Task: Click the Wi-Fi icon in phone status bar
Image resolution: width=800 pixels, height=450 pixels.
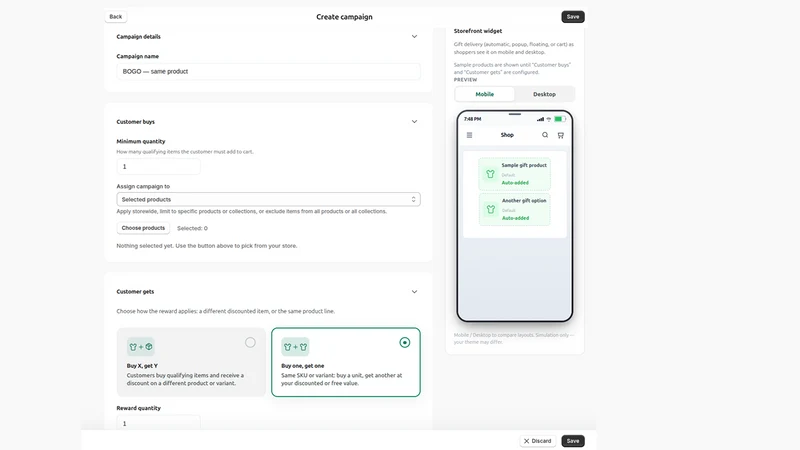Action: click(x=549, y=119)
